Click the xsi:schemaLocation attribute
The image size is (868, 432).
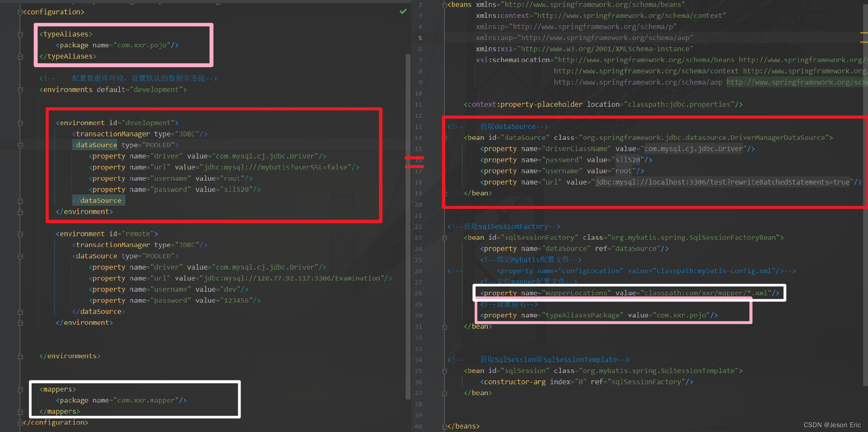(513, 60)
